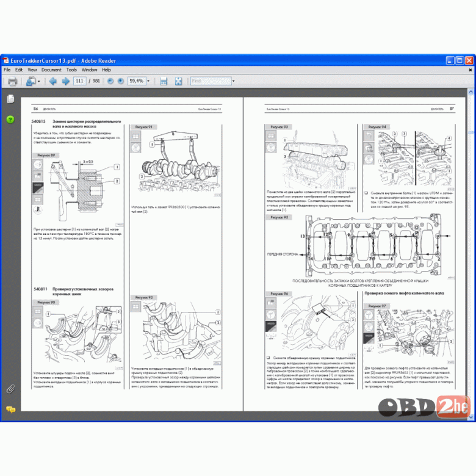Viewport: 476px width, 476px height.
Task: Go to the previous page with the left arrow
Action: click(x=53, y=81)
